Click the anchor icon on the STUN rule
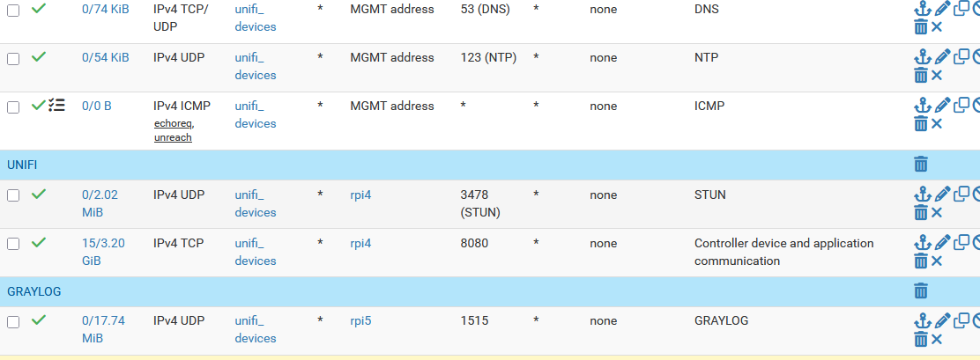This screenshot has height=360, width=980. 922,195
